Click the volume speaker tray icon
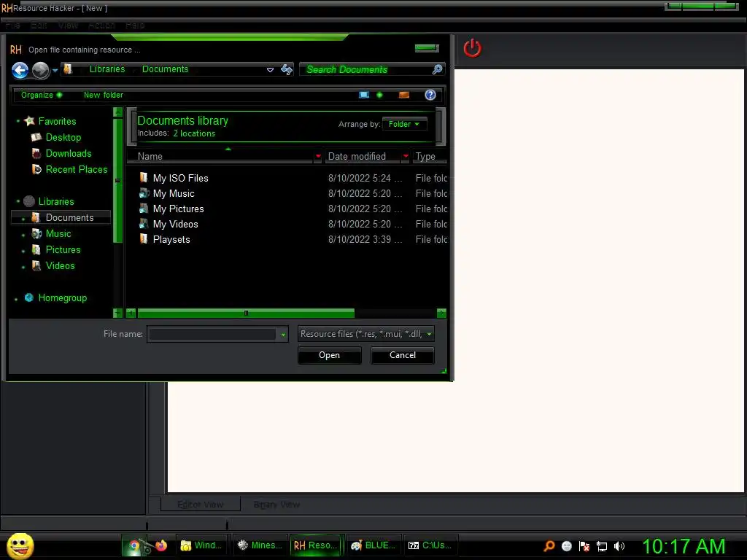747x560 pixels. point(619,546)
